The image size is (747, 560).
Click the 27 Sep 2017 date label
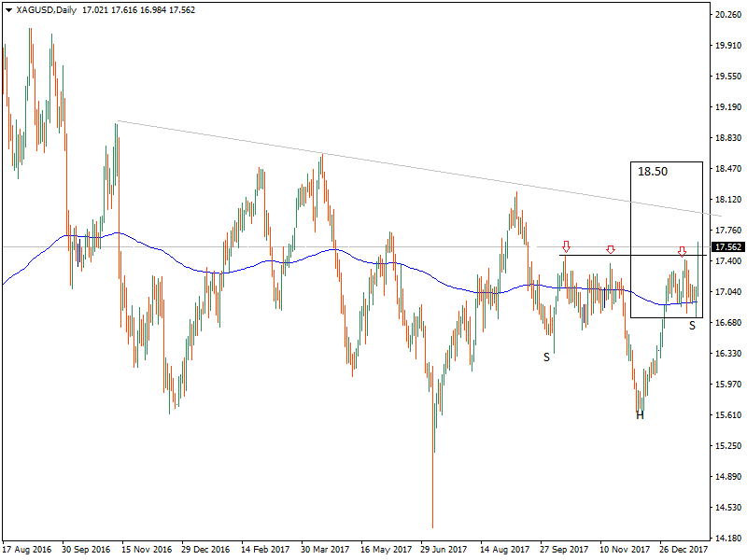tap(564, 550)
